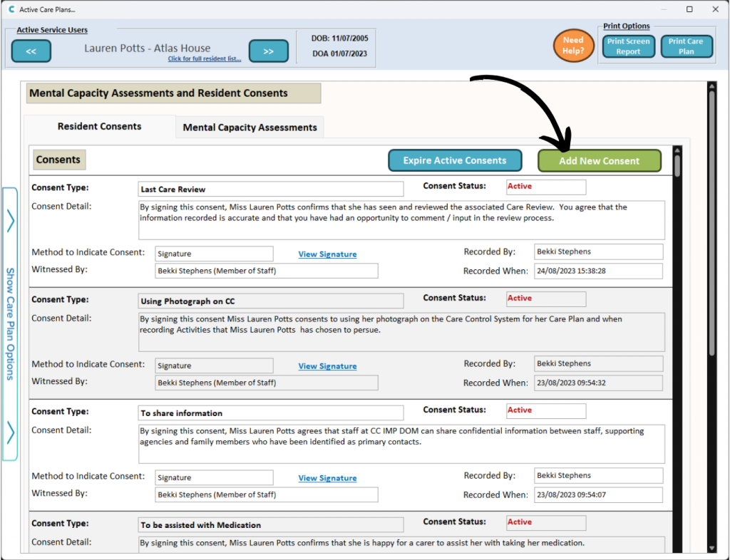The height and width of the screenshot is (560, 730).
Task: View signature for Last Care Review consent
Action: click(327, 254)
